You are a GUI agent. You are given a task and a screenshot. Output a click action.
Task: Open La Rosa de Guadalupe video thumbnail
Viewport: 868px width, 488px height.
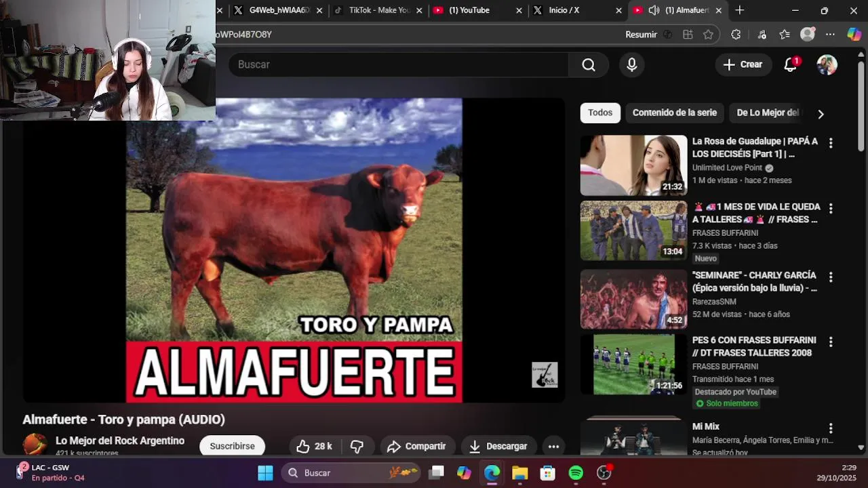point(633,165)
